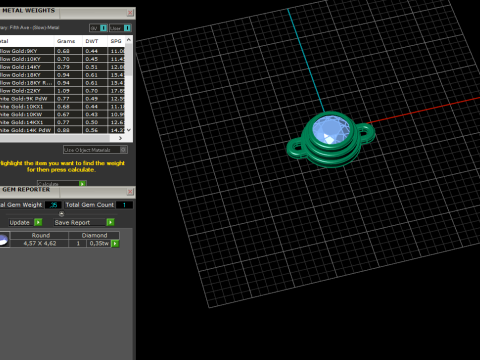
Task: Click the vertical scrollbar thumb of the metal list
Action: pyautogui.click(x=129, y=60)
